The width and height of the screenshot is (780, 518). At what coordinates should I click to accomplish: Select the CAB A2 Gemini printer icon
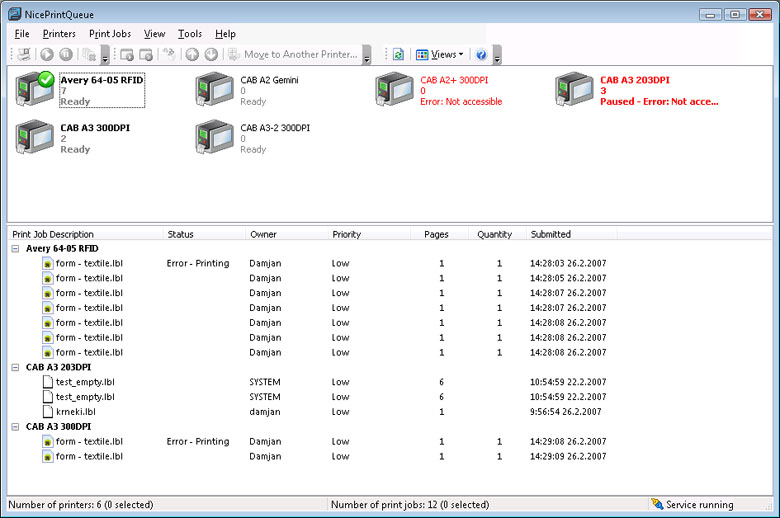coord(214,89)
